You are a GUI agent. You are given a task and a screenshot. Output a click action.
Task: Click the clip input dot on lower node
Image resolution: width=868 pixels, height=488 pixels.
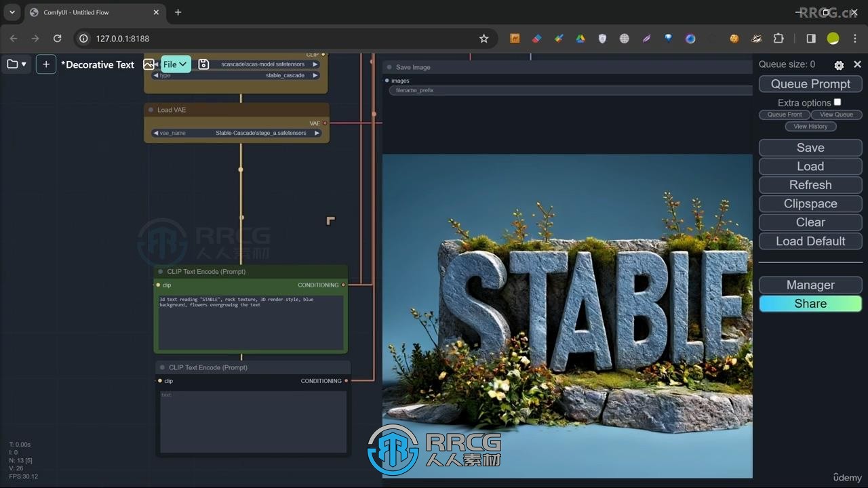[160, 381]
